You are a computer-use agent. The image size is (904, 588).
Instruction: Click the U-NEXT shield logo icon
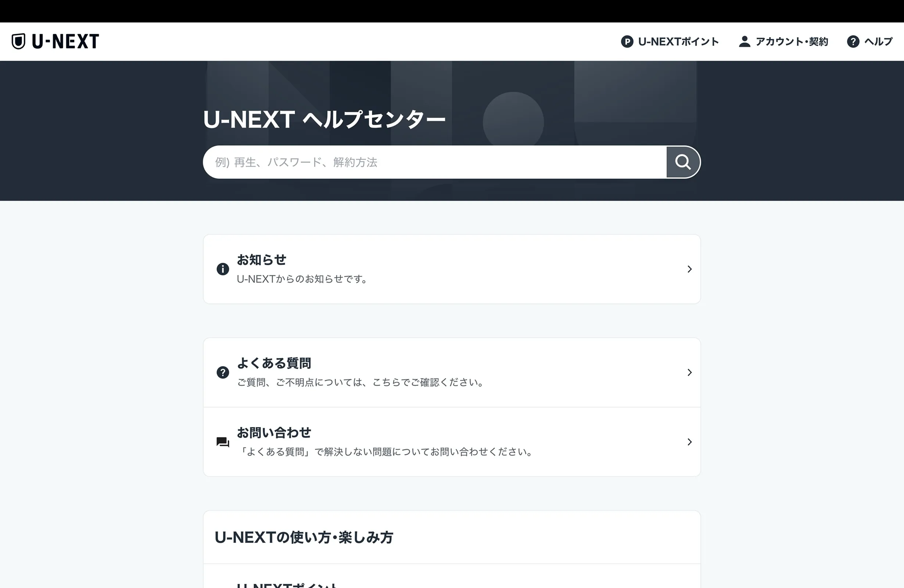click(x=18, y=42)
